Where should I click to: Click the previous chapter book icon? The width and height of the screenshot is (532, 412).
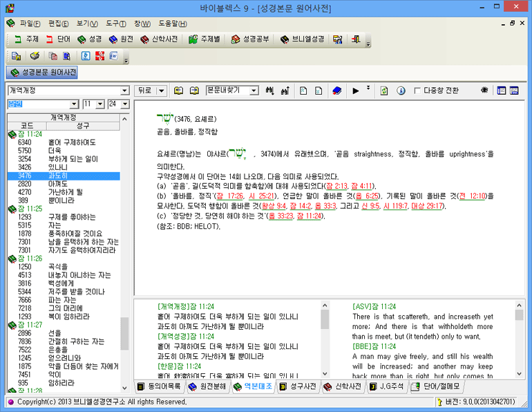(x=178, y=91)
